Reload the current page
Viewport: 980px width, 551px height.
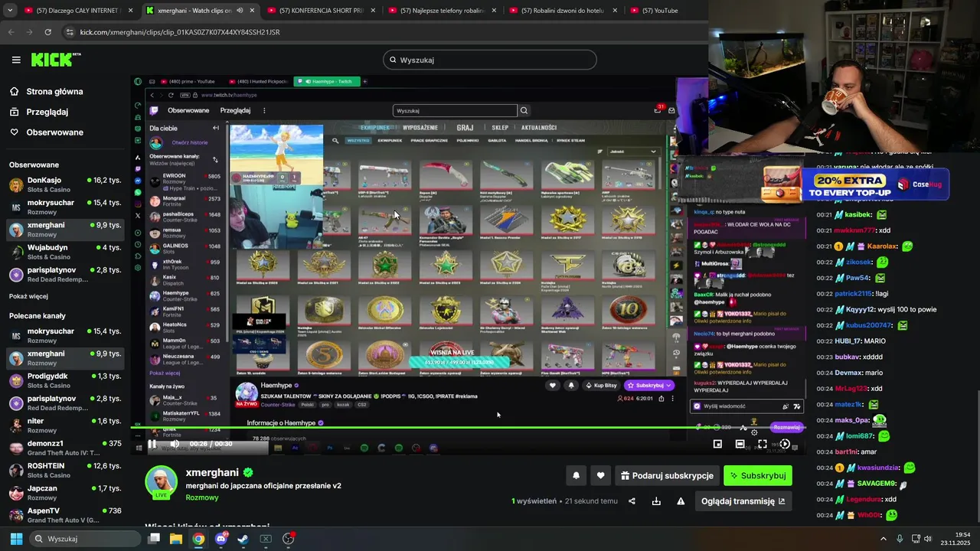(47, 32)
